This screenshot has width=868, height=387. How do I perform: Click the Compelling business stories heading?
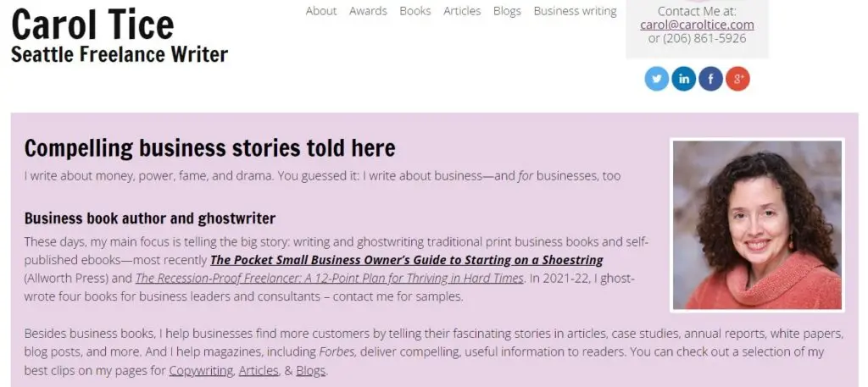click(209, 149)
